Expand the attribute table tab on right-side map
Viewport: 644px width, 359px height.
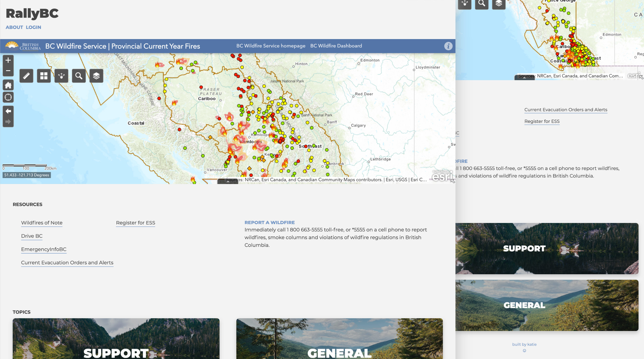click(524, 78)
